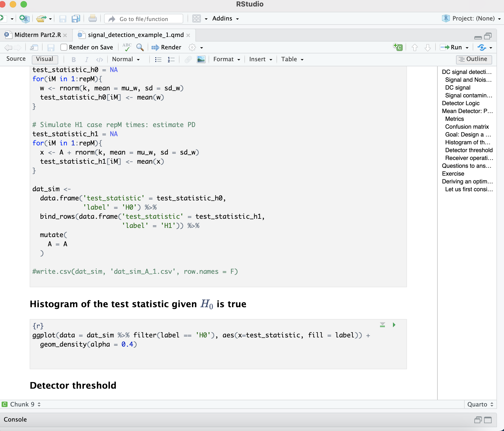Viewport: 504px width, 431px height.
Task: Open the Insert menu
Action: (x=261, y=59)
